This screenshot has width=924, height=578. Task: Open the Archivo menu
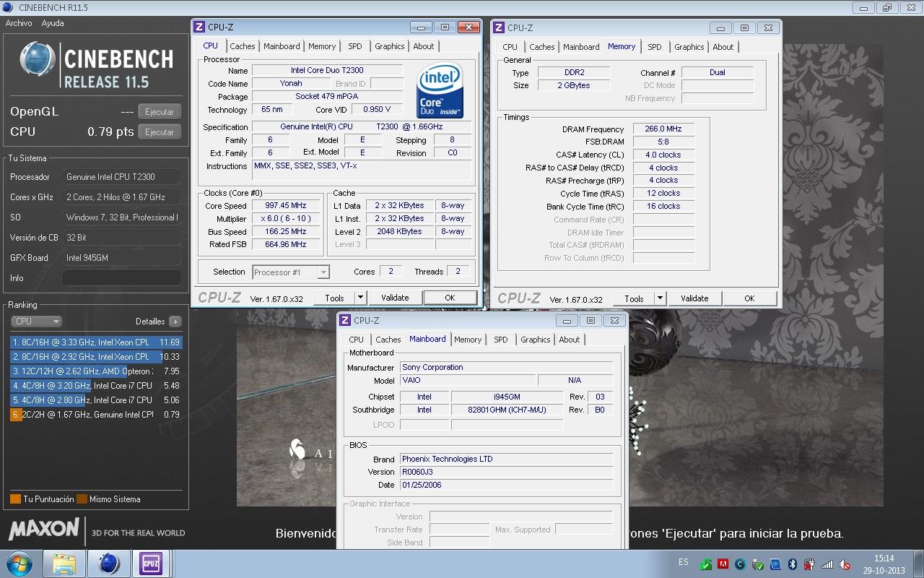point(19,23)
